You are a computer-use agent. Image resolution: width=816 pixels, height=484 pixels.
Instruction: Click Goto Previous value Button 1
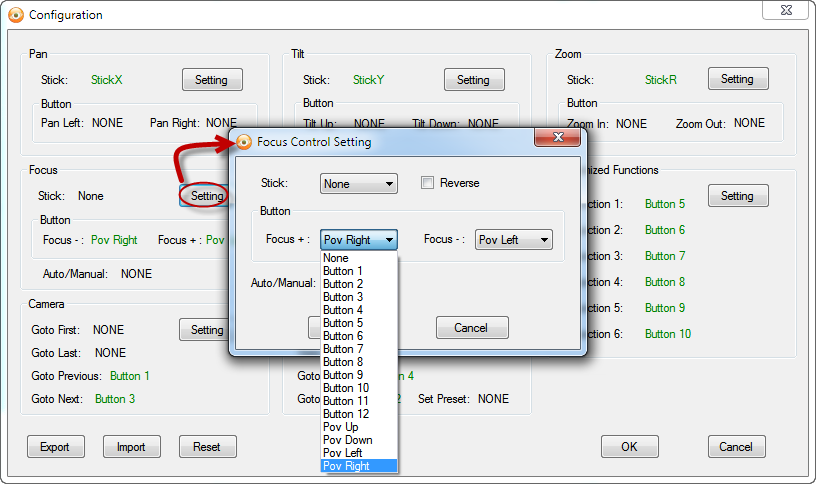[x=130, y=376]
